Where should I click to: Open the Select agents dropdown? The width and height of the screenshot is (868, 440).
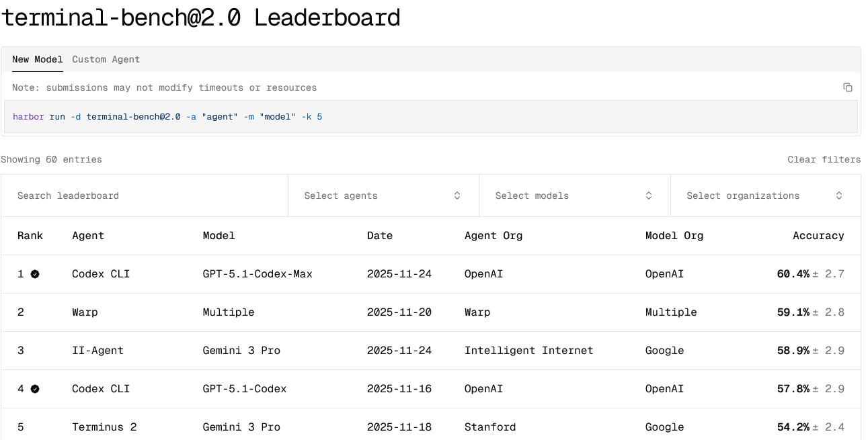tap(383, 195)
